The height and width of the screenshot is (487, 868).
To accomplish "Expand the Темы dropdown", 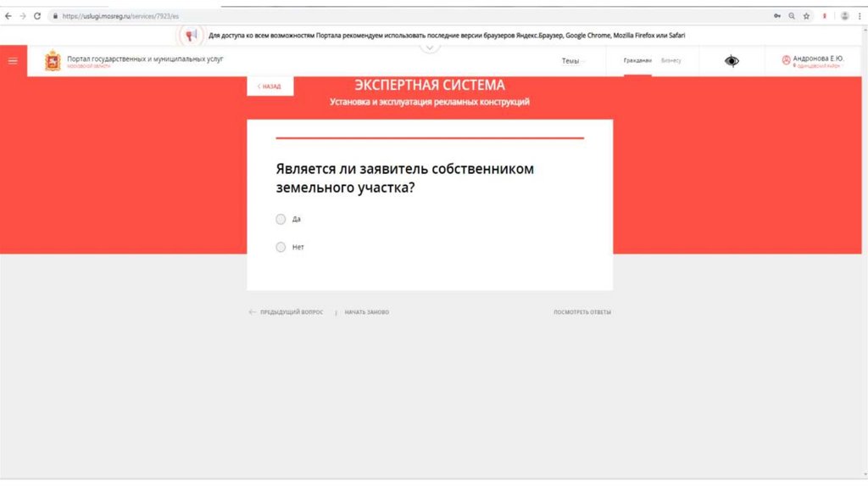I will (572, 61).
